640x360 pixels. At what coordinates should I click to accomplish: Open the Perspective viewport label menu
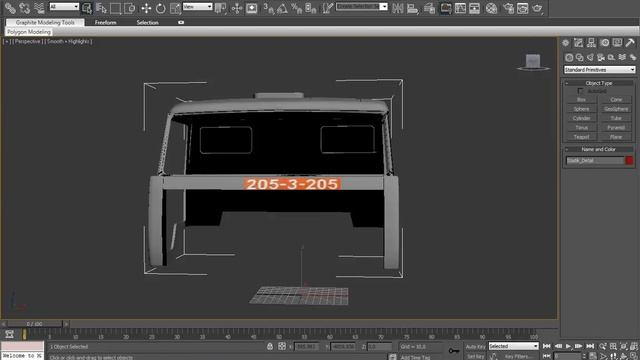tap(28, 41)
